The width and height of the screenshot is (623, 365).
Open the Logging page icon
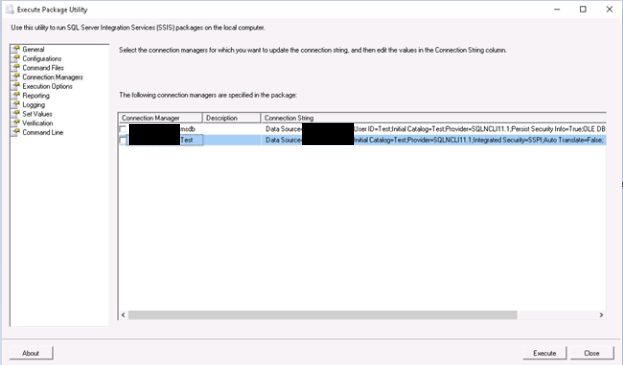pos(15,104)
